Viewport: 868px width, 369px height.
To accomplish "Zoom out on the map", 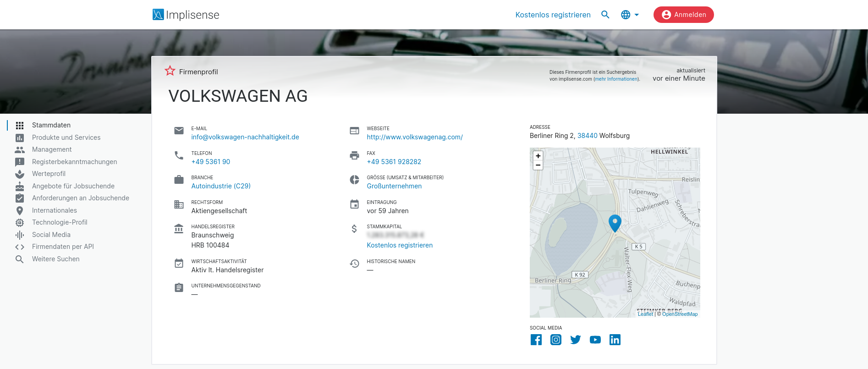I will pos(538,165).
